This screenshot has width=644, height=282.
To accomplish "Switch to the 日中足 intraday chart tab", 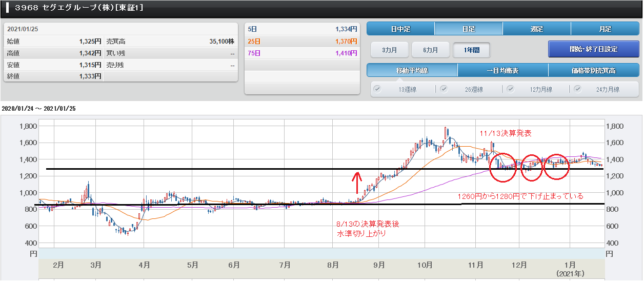I will tap(400, 29).
